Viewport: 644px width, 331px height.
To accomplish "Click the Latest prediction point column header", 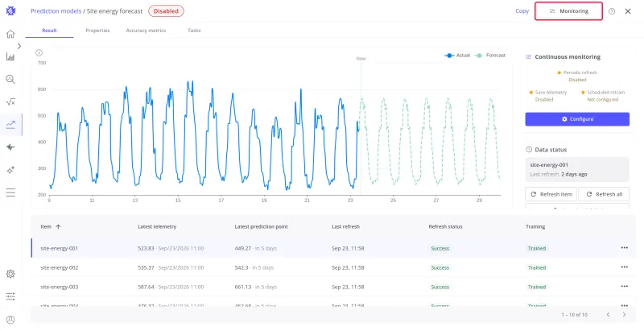I will coord(261,226).
